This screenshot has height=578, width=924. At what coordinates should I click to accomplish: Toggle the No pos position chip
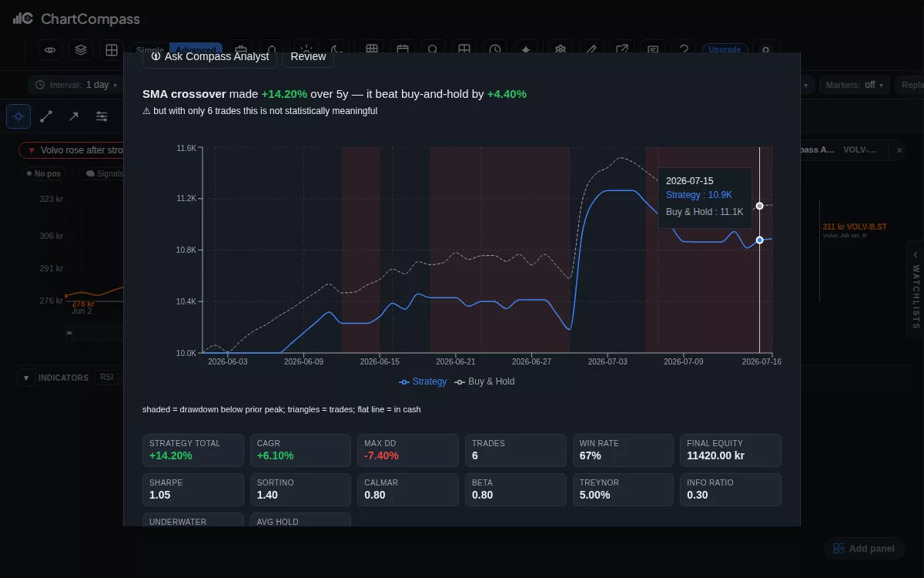[43, 173]
